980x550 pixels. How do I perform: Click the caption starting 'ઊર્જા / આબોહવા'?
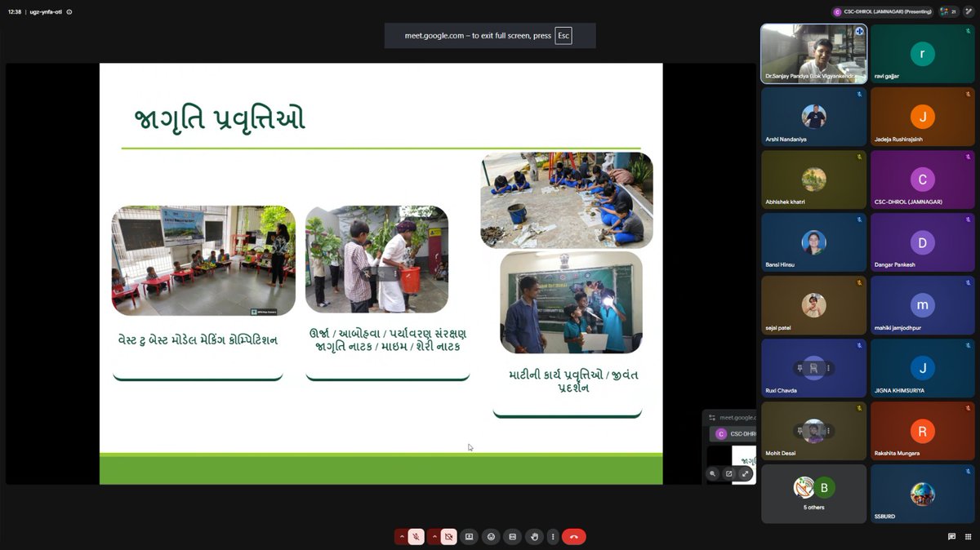(x=388, y=340)
